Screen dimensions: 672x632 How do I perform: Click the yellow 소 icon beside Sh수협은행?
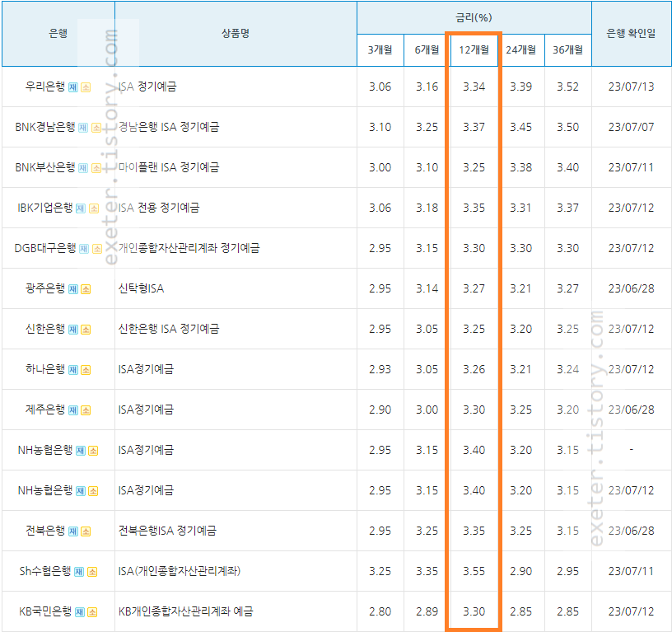point(92,572)
